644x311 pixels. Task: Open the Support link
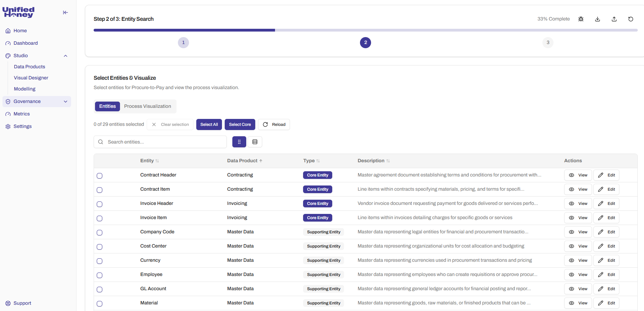22,303
